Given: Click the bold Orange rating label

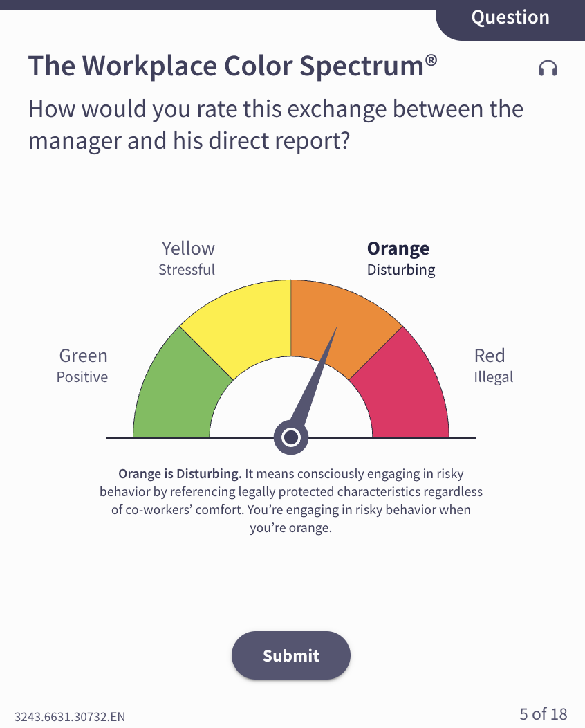Looking at the screenshot, I should (x=398, y=248).
